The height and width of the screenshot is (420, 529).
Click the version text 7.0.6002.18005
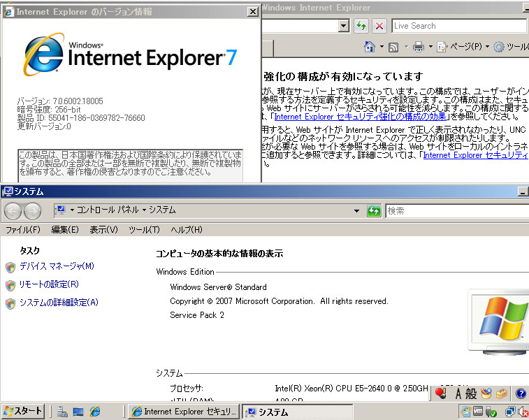tap(78, 101)
